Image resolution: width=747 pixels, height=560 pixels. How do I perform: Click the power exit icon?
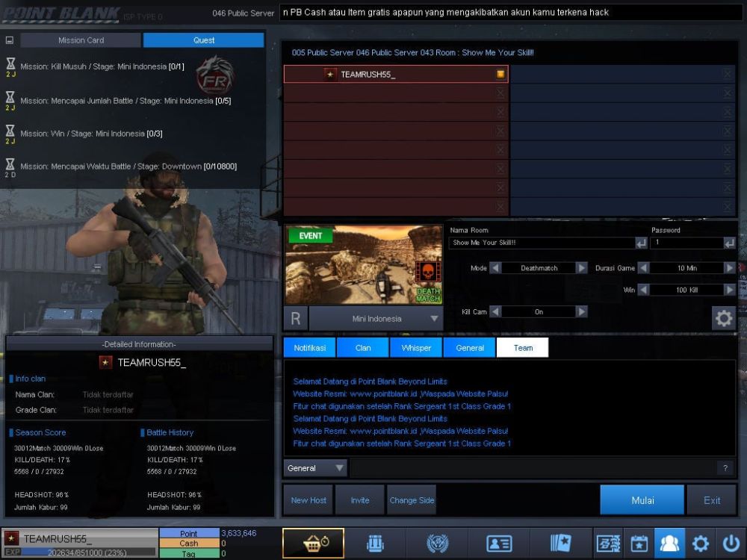[731, 544]
